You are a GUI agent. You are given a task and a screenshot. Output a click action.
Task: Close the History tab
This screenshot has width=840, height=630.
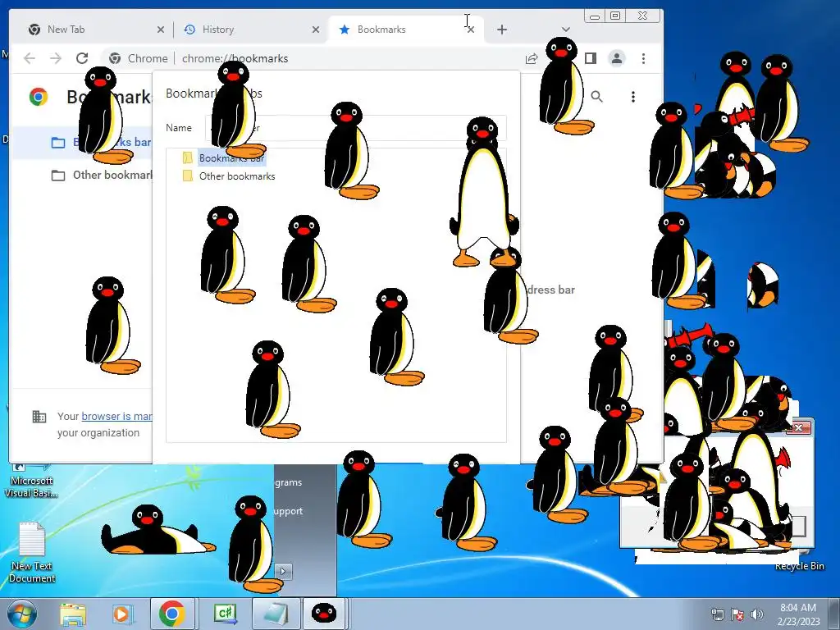(316, 30)
